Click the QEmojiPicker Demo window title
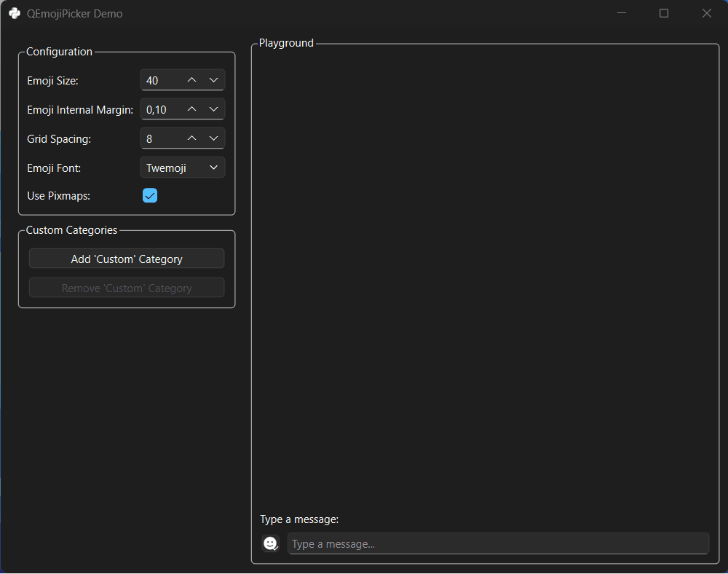728x574 pixels. coord(75,13)
